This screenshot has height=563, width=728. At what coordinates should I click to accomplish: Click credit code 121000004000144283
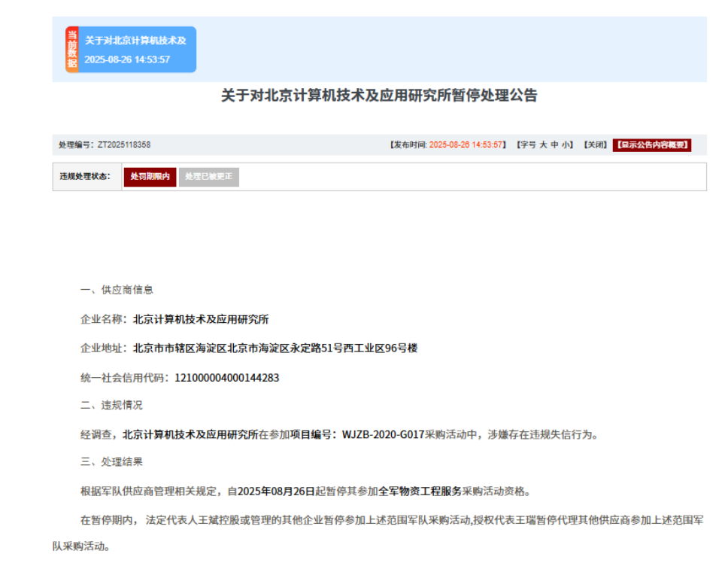coord(226,378)
